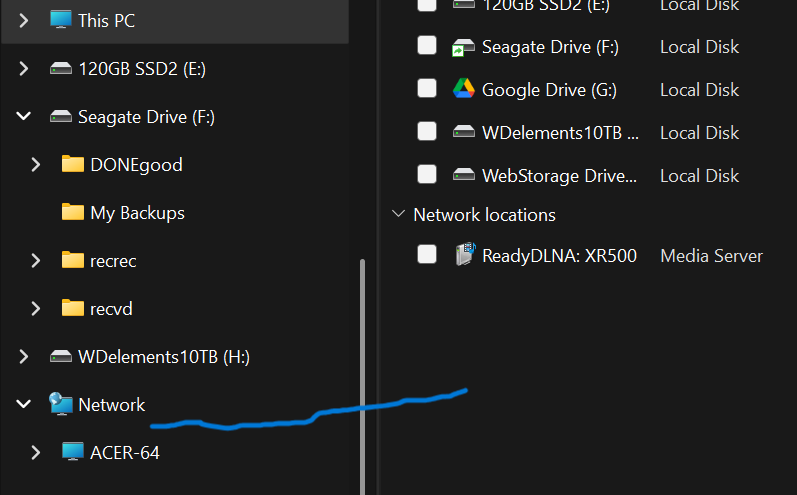Select WDelements10TB (H:) in navigation tree
This screenshot has height=495, width=797.
point(164,357)
